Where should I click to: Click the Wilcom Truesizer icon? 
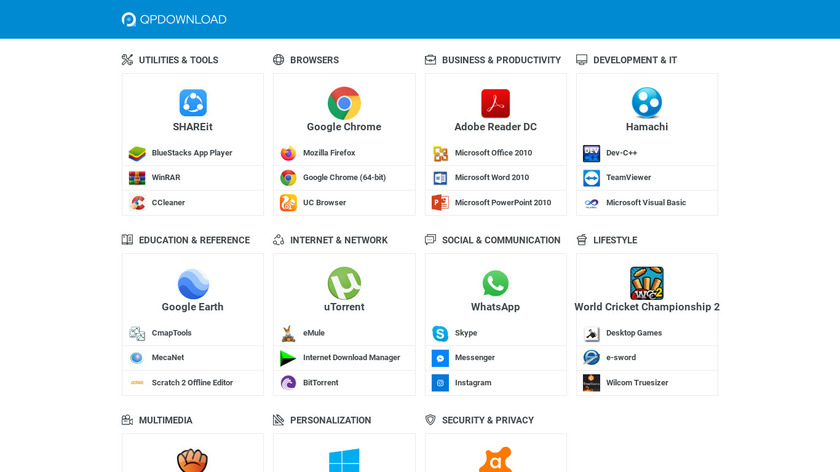591,383
